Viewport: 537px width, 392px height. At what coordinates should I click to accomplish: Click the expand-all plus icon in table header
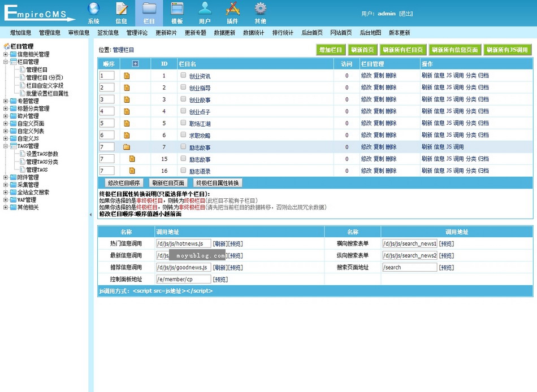click(x=135, y=64)
